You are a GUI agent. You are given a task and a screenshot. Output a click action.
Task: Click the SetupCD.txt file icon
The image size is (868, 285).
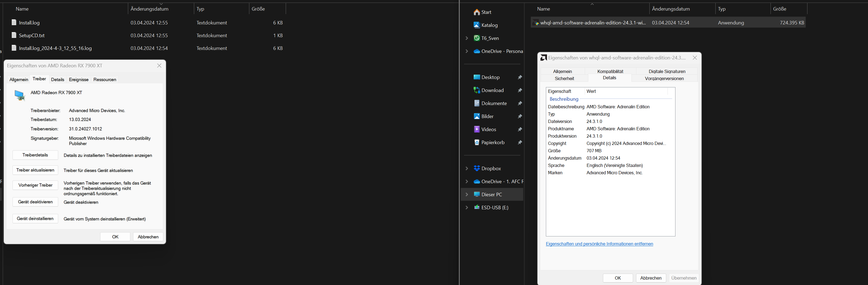[14, 35]
